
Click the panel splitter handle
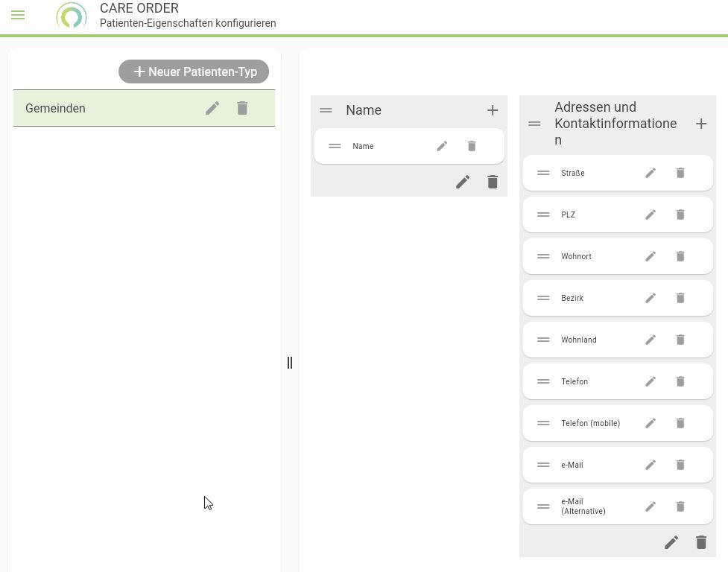pos(290,363)
